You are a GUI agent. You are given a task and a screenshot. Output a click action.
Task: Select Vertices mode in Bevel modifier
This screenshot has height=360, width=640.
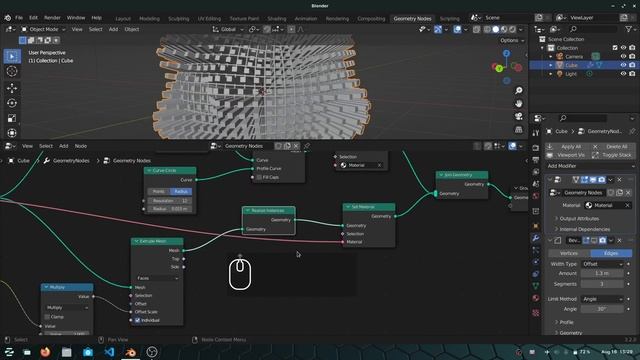click(569, 253)
